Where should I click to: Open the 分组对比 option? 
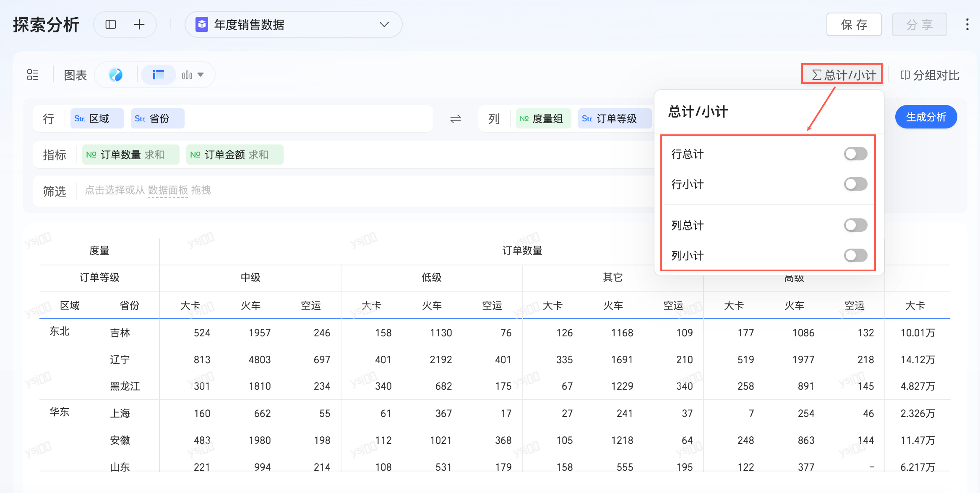click(929, 75)
